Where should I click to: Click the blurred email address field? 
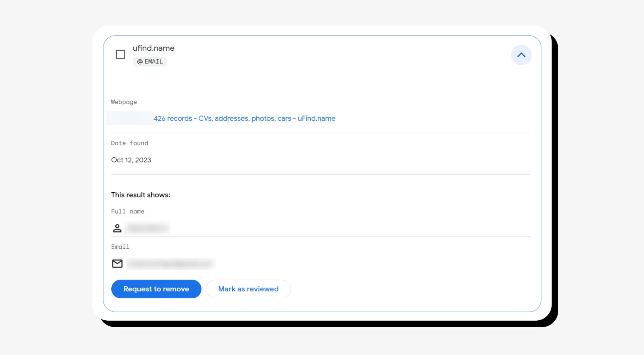tap(171, 263)
